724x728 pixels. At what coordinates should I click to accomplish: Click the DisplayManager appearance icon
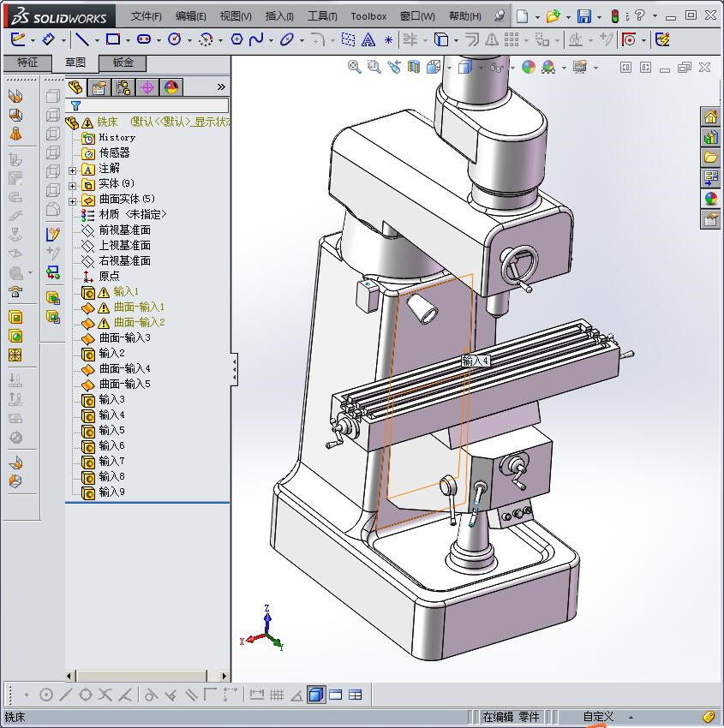click(171, 87)
